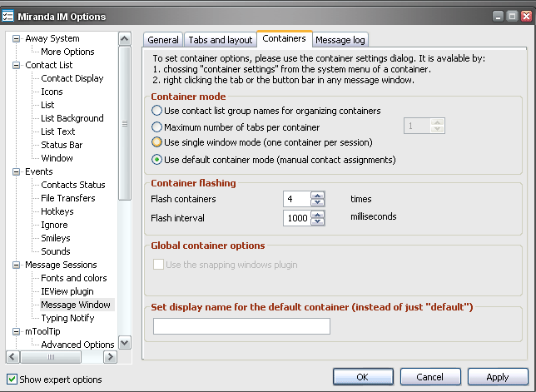Screen dimensions: 536x392
Task: Select the 'Window' tree item
Action: [57, 159]
